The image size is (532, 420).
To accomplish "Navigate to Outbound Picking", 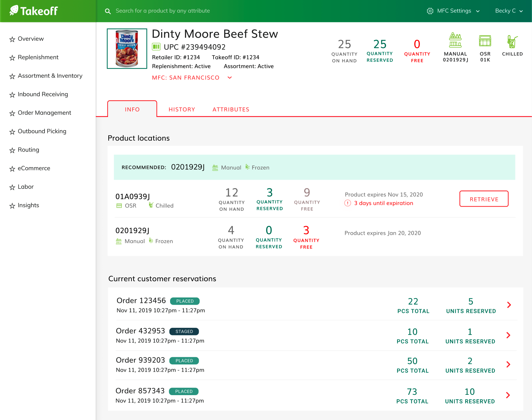I will point(42,131).
